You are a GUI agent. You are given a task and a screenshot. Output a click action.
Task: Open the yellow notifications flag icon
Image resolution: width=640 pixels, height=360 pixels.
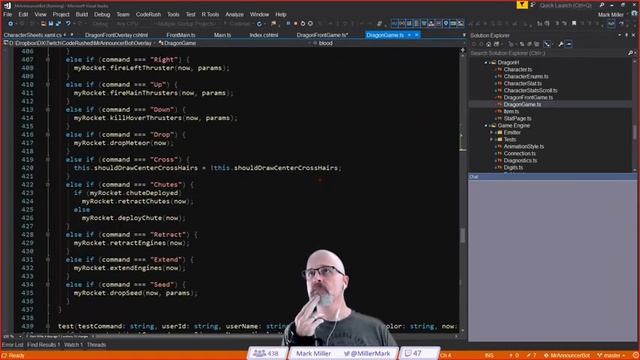point(522,5)
